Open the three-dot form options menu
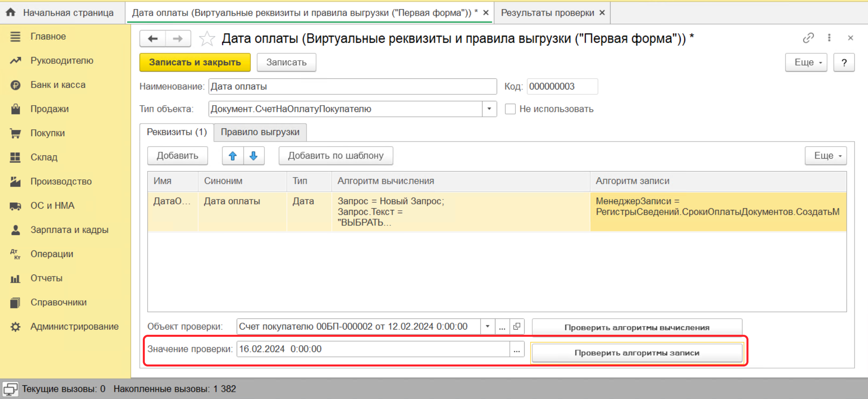 pos(829,38)
